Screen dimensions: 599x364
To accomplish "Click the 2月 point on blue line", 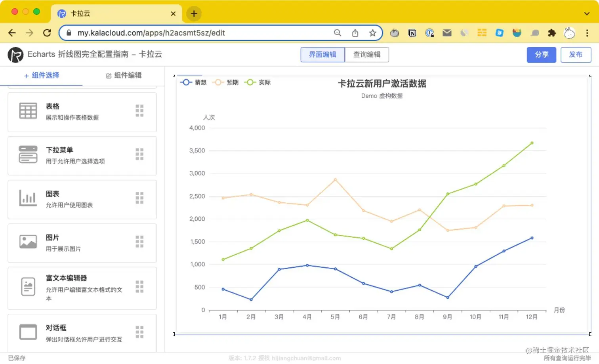I will click(251, 300).
